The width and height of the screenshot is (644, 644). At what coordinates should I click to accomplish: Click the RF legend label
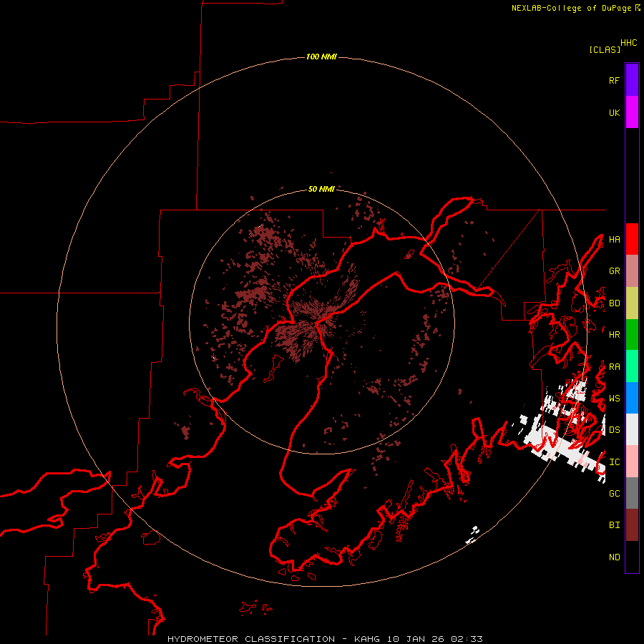614,80
